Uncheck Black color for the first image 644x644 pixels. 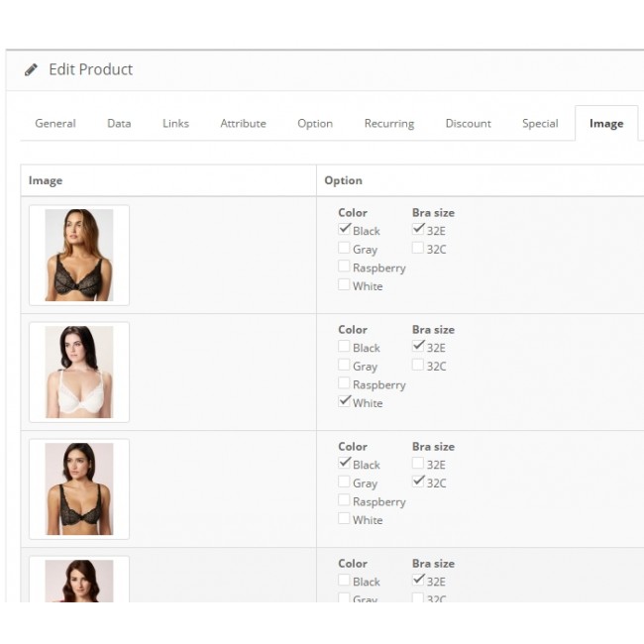[x=344, y=230]
